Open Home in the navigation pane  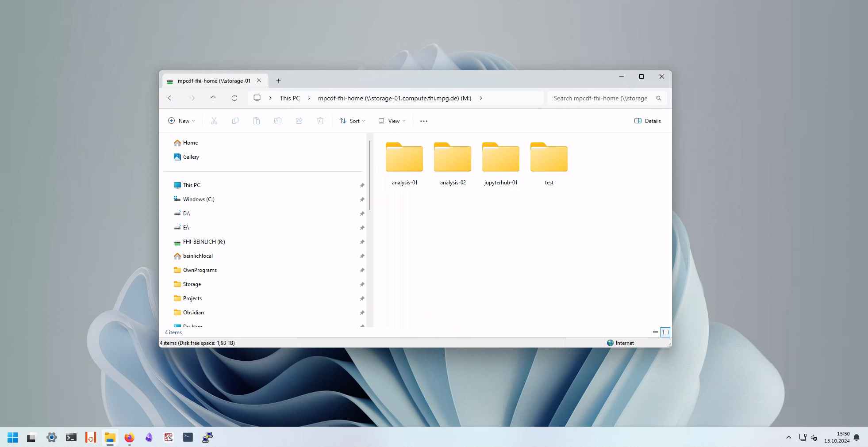pos(190,143)
